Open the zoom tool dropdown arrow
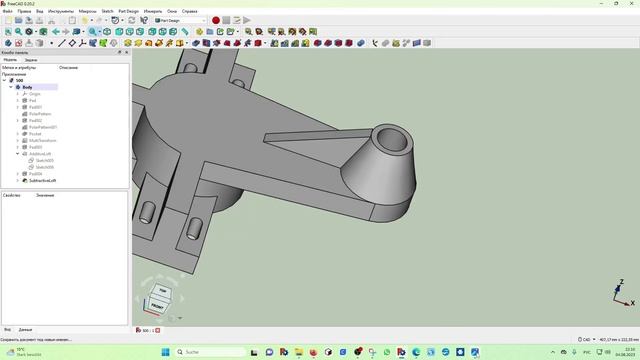 click(x=100, y=31)
